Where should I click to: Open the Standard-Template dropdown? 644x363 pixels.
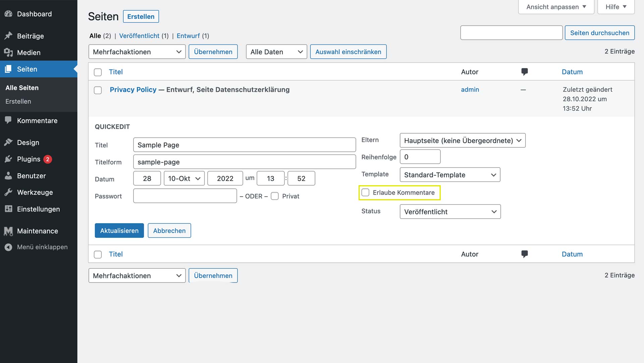[x=450, y=174]
